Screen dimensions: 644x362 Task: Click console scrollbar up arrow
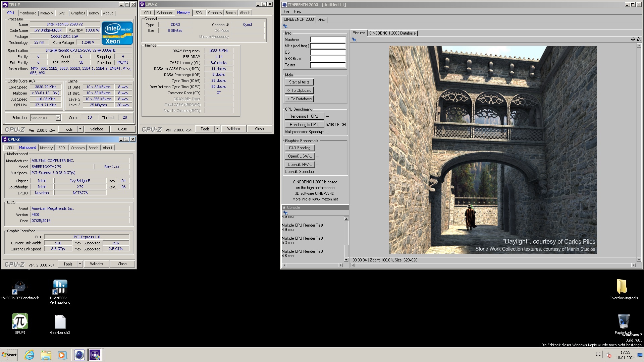point(346,219)
